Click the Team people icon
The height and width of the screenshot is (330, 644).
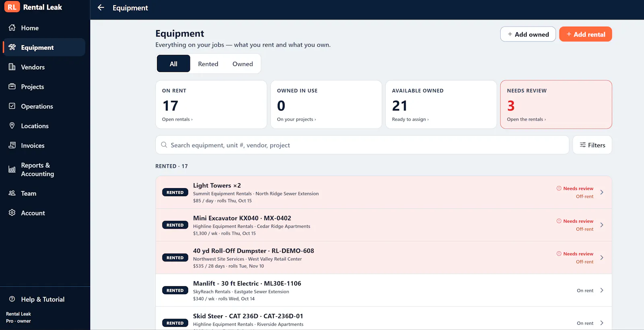point(12,193)
